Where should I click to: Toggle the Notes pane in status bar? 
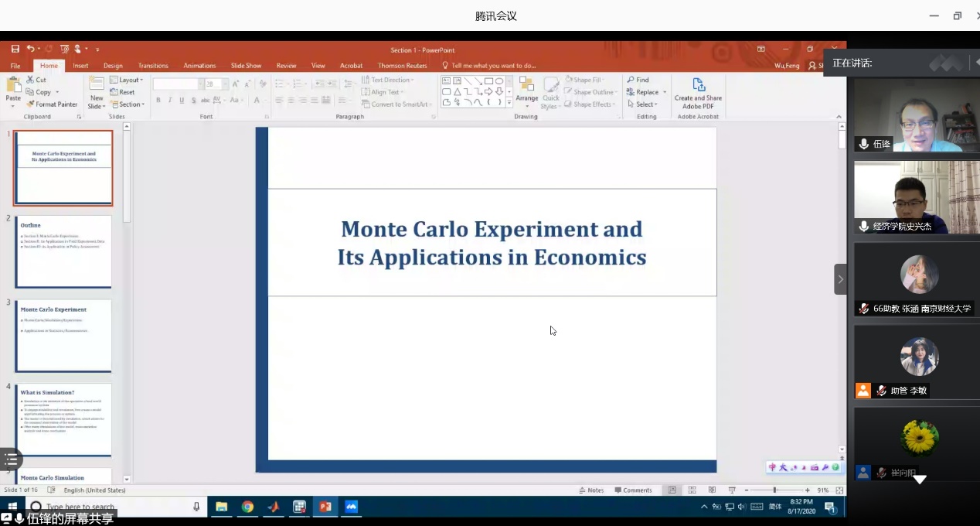pyautogui.click(x=591, y=490)
